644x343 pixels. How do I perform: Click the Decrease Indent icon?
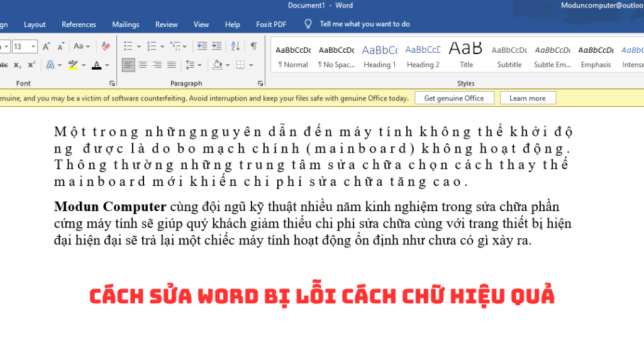click(x=202, y=46)
